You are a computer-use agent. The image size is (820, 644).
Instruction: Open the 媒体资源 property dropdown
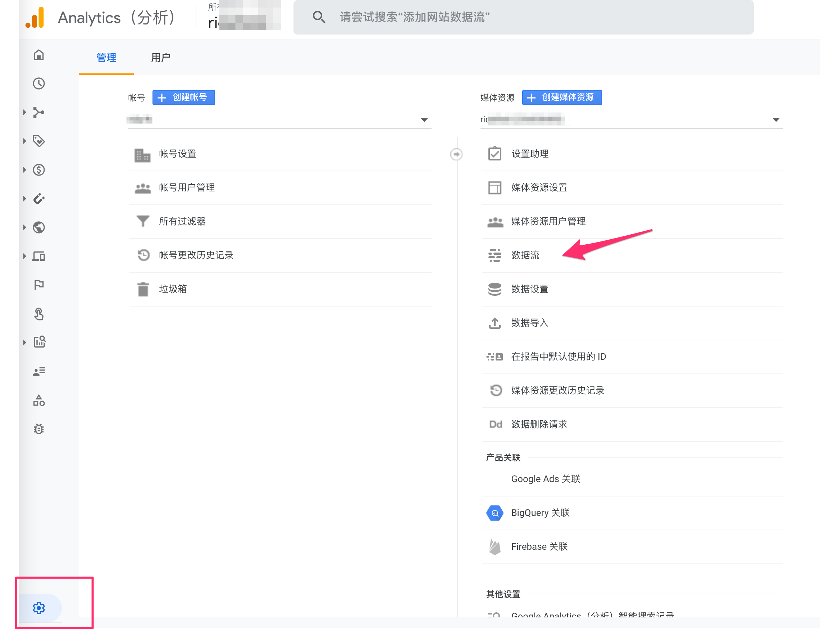tap(632, 120)
